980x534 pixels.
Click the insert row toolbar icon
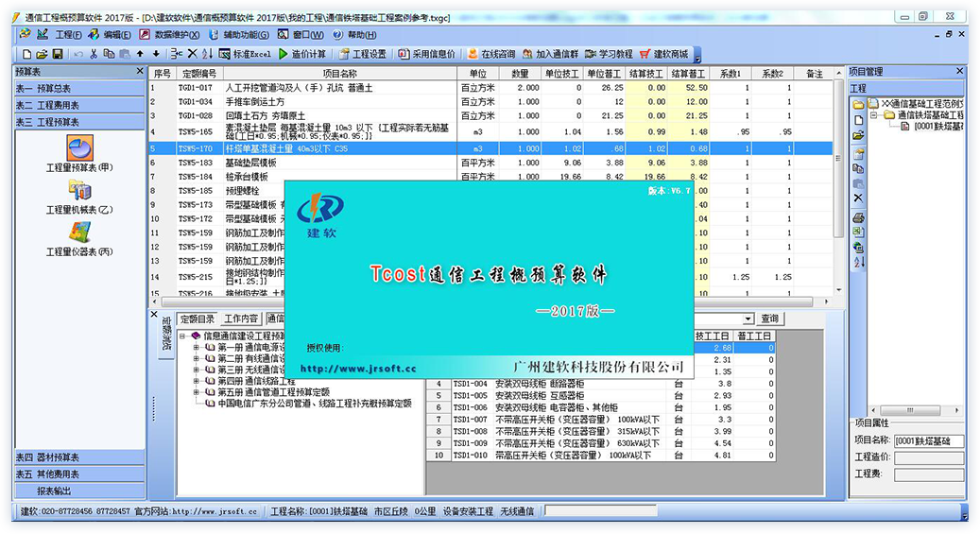[x=177, y=55]
